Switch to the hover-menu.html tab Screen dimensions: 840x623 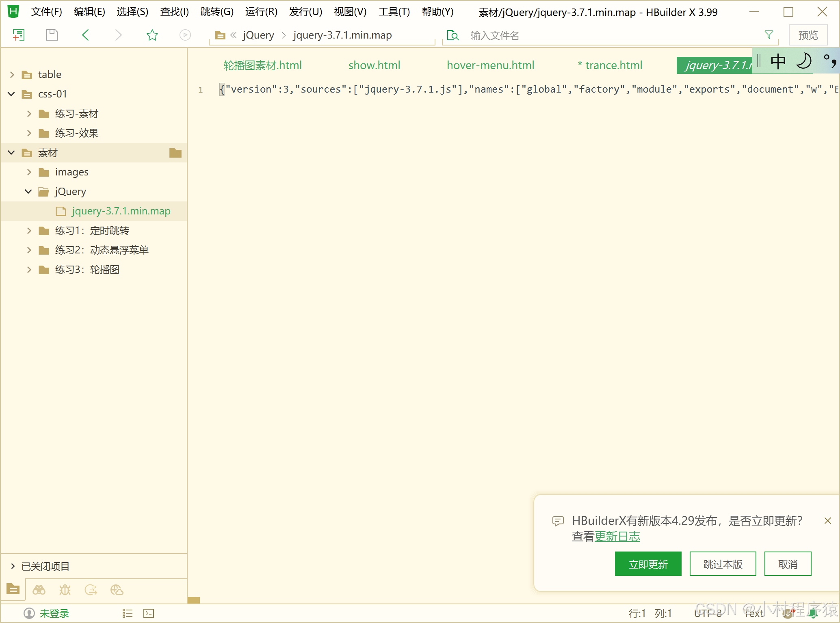490,65
